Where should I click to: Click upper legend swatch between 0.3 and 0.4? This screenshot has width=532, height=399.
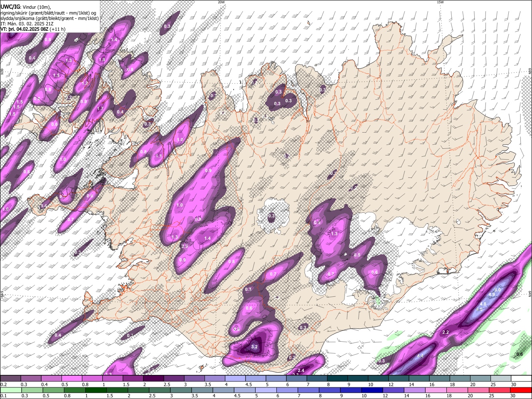[x=31, y=379]
